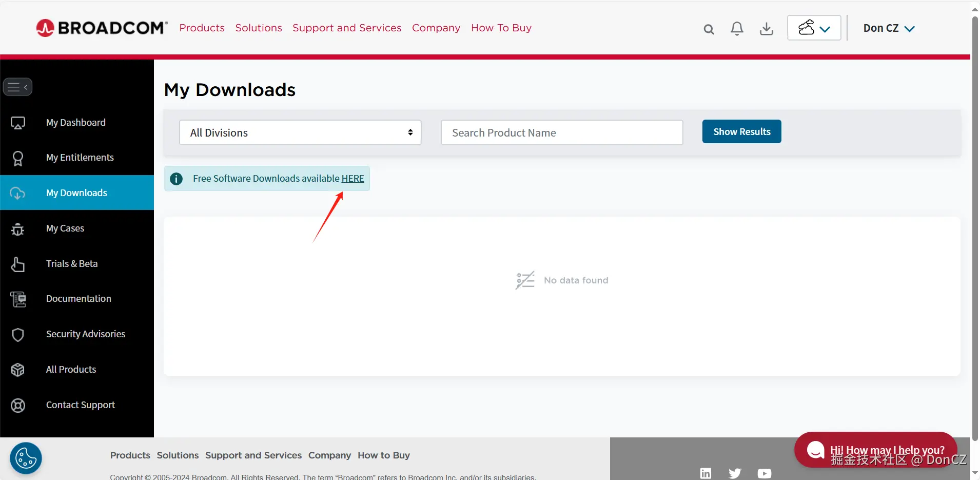Image resolution: width=980 pixels, height=480 pixels.
Task: Expand the Don CZ user menu
Action: pyautogui.click(x=889, y=28)
